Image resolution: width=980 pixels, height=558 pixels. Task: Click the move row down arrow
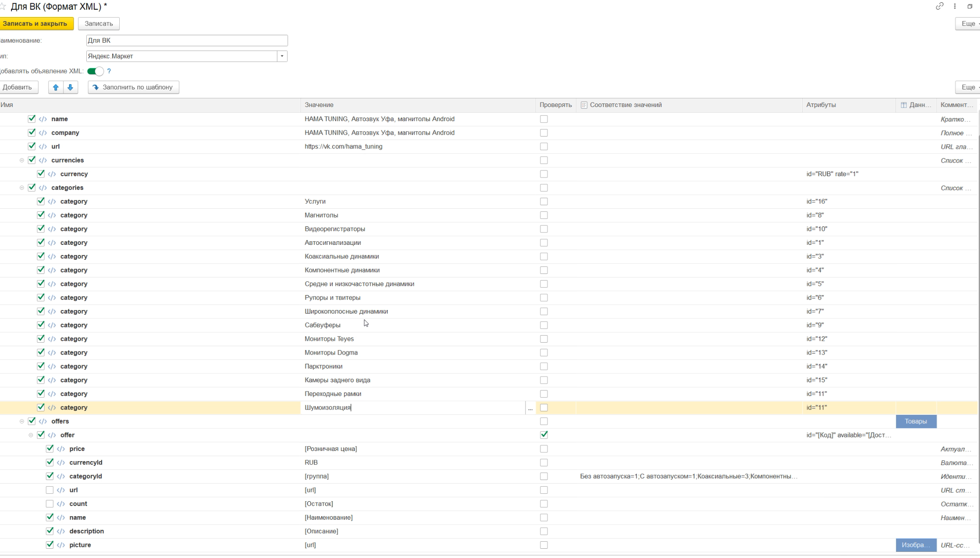70,87
